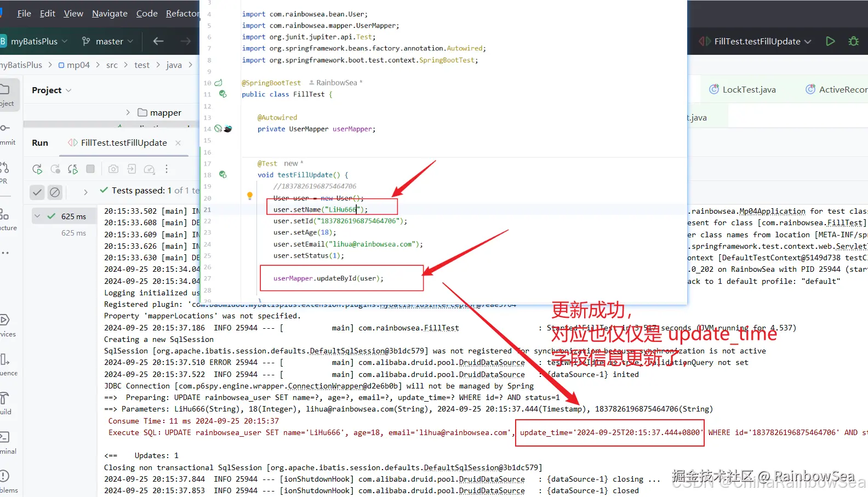Open the Code menu
868x497 pixels.
click(147, 13)
